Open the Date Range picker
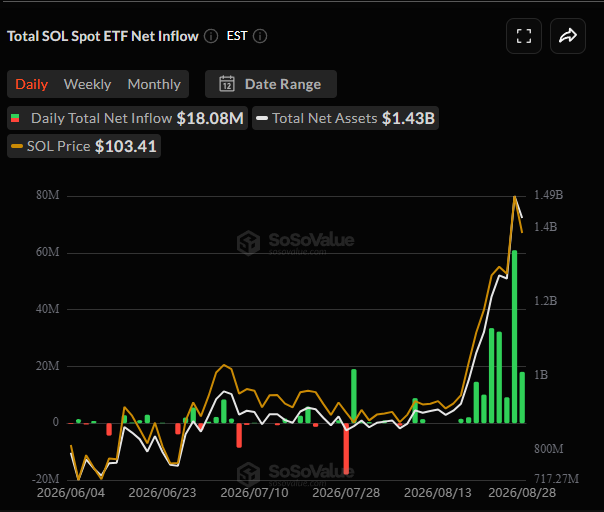604x512 pixels. 271,84
